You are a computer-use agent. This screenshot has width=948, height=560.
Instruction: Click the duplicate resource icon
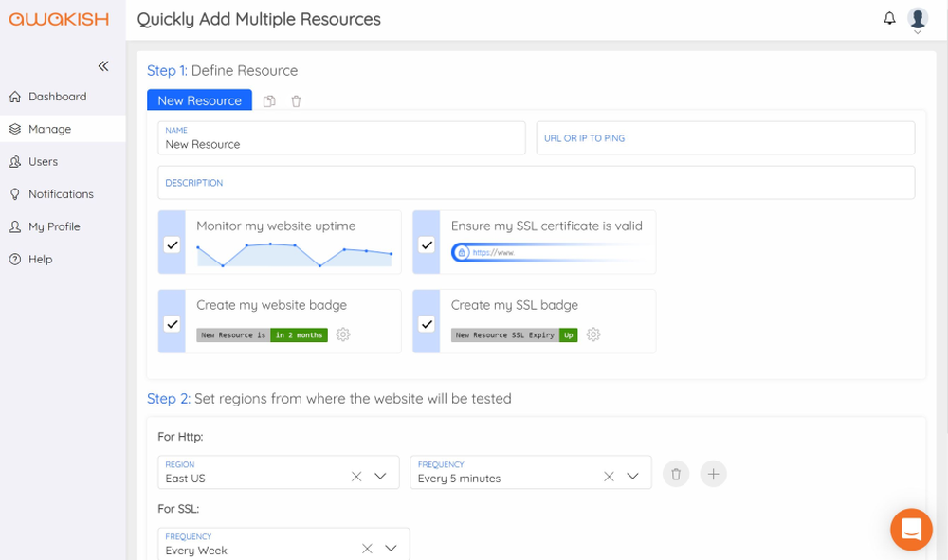(x=269, y=100)
